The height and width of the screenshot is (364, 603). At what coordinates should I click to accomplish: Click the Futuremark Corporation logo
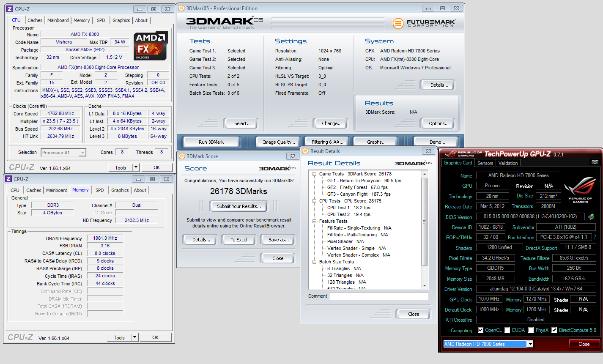(424, 23)
